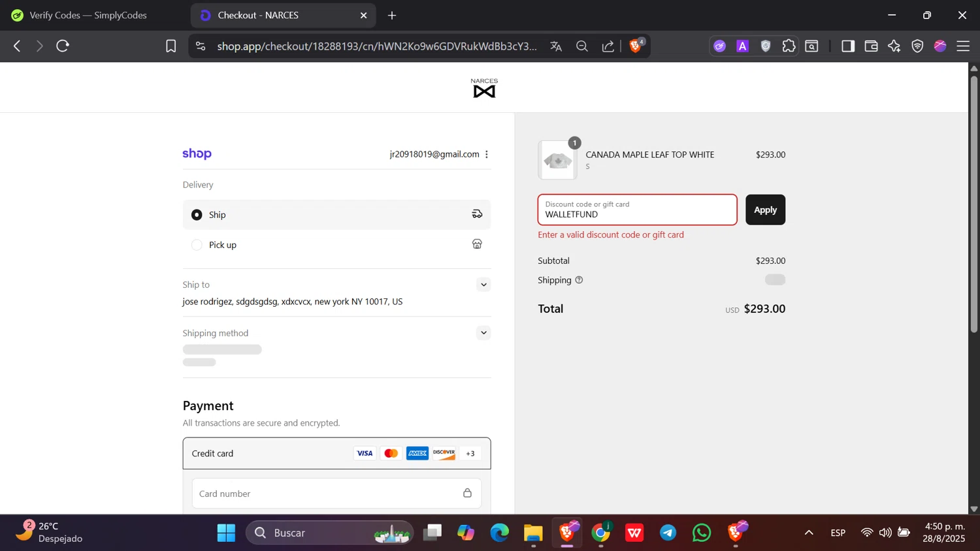
Task: Open the extensions puzzle icon
Action: click(x=789, y=46)
